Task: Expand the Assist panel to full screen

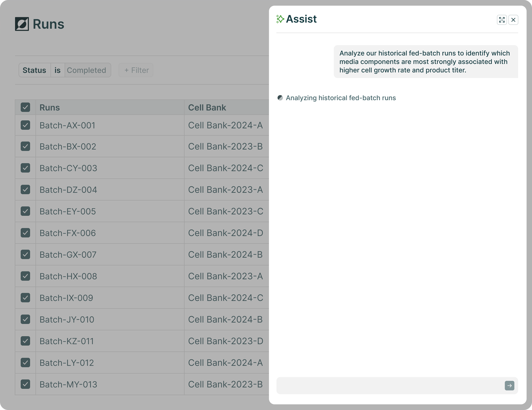Action: point(501,20)
